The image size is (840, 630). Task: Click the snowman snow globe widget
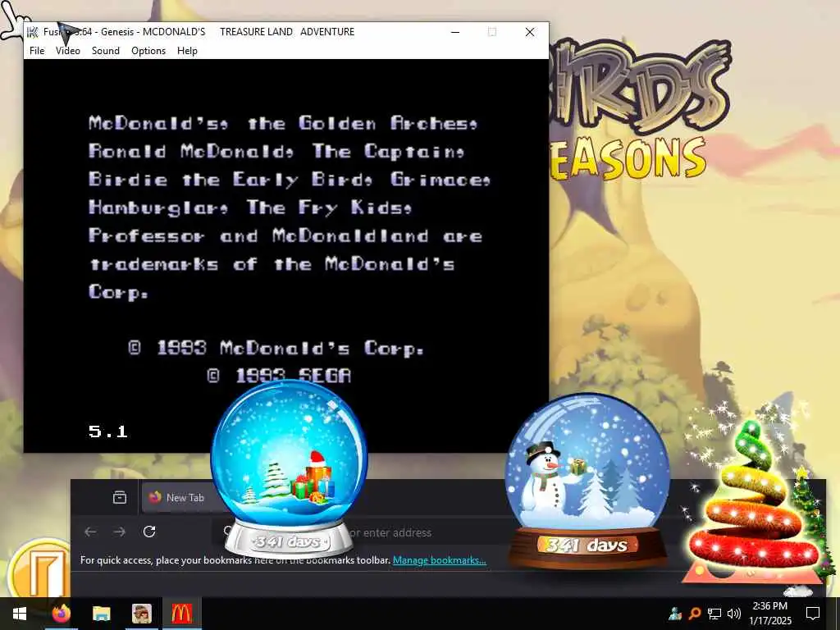pyautogui.click(x=587, y=481)
